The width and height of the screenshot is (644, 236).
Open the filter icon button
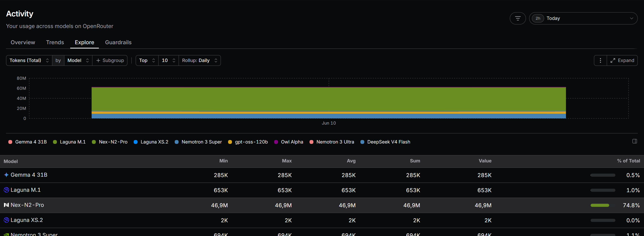pos(517,18)
